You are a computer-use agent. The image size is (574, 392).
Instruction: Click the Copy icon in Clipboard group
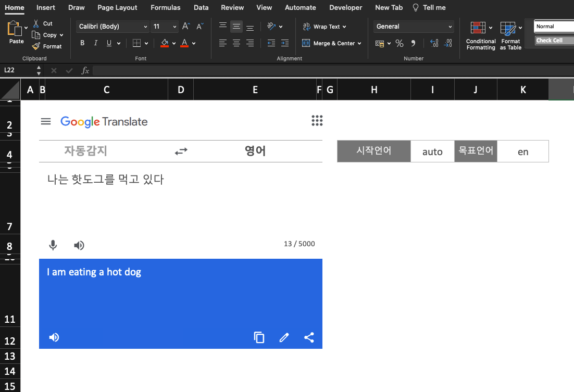pyautogui.click(x=36, y=35)
